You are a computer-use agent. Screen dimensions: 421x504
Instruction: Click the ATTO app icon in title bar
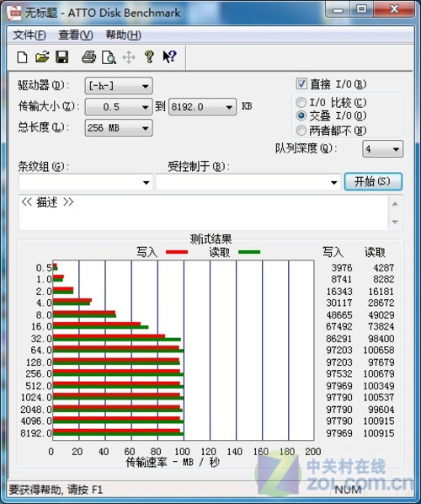[14, 13]
